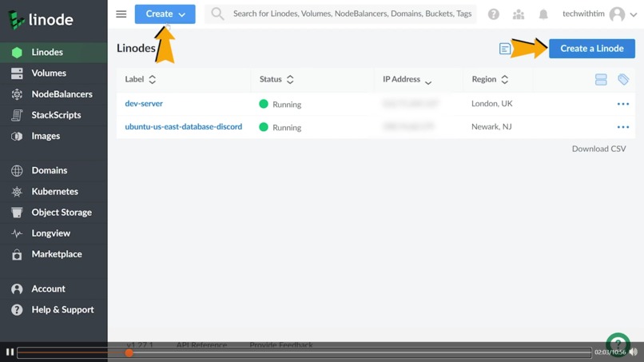Open the Create dropdown menu

165,14
